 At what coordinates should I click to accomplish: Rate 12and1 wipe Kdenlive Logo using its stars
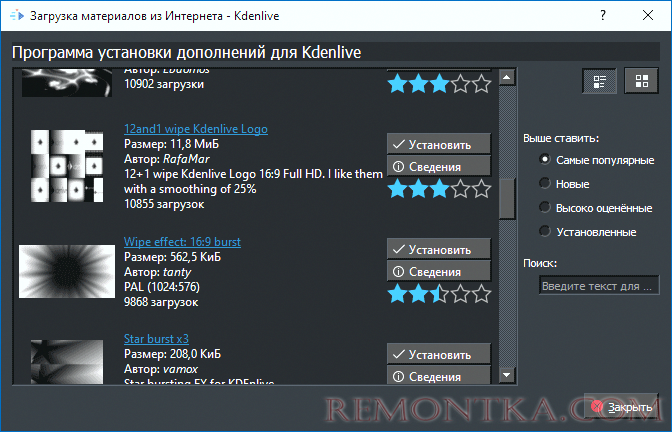tap(439, 188)
